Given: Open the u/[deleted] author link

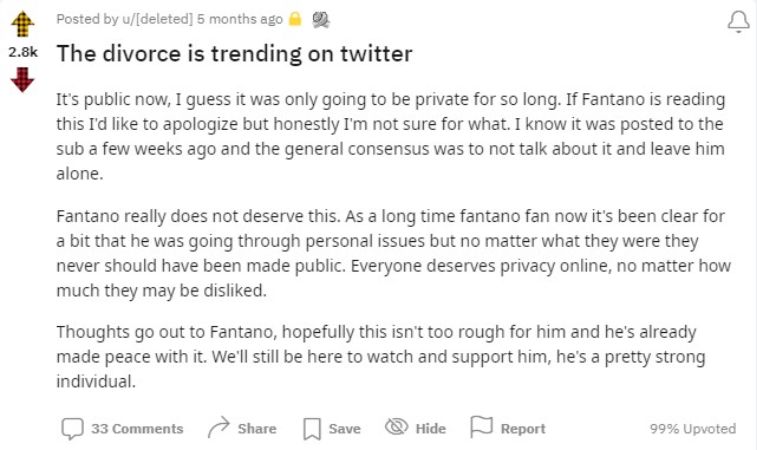Looking at the screenshot, I should click(157, 19).
